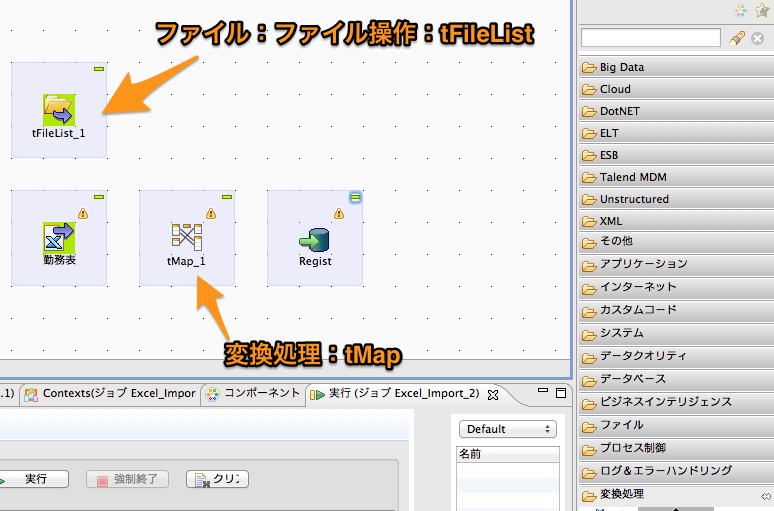Minimize the bottom view panel

(543, 391)
